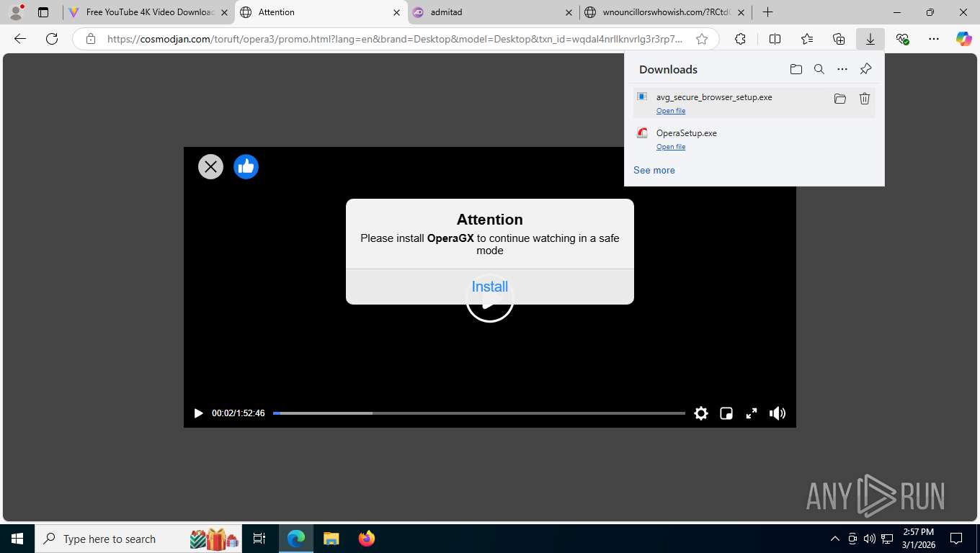This screenshot has height=553, width=980.
Task: Toggle the Downloads toolbar button
Action: point(870,39)
